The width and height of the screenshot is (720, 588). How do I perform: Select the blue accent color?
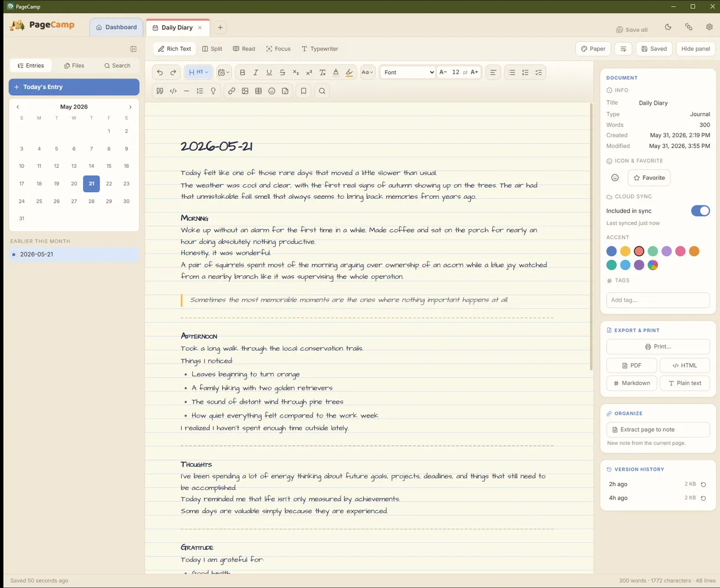click(x=611, y=251)
